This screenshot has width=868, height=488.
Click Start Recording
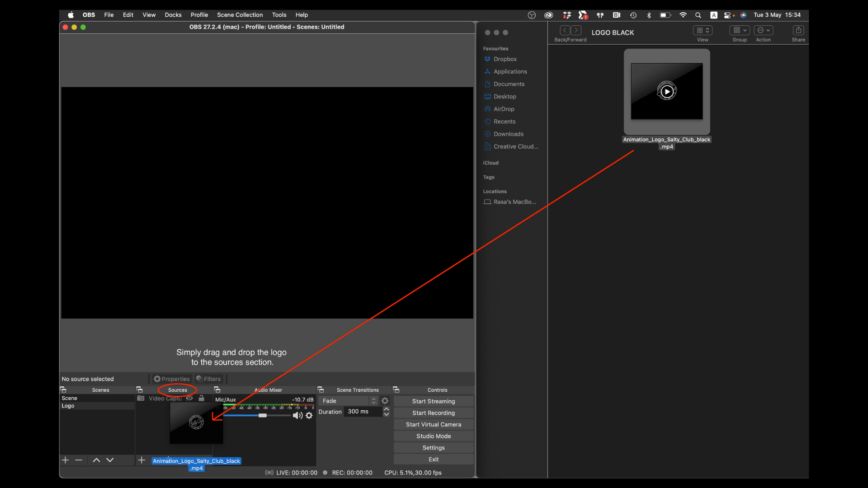pos(434,413)
